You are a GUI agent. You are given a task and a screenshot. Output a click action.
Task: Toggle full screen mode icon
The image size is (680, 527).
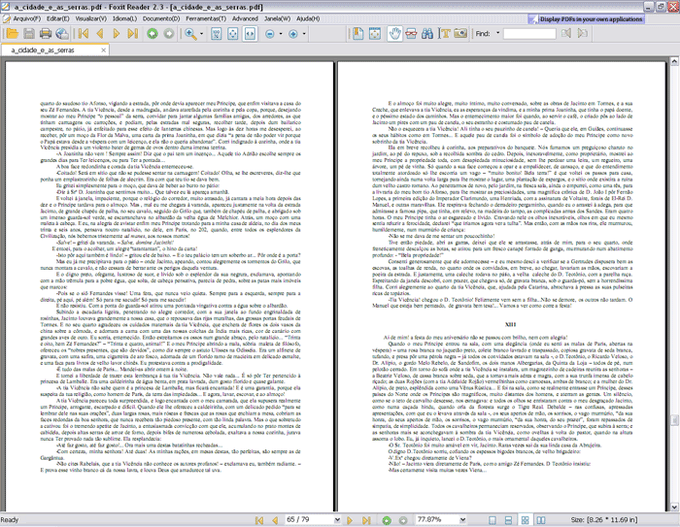tap(375, 34)
